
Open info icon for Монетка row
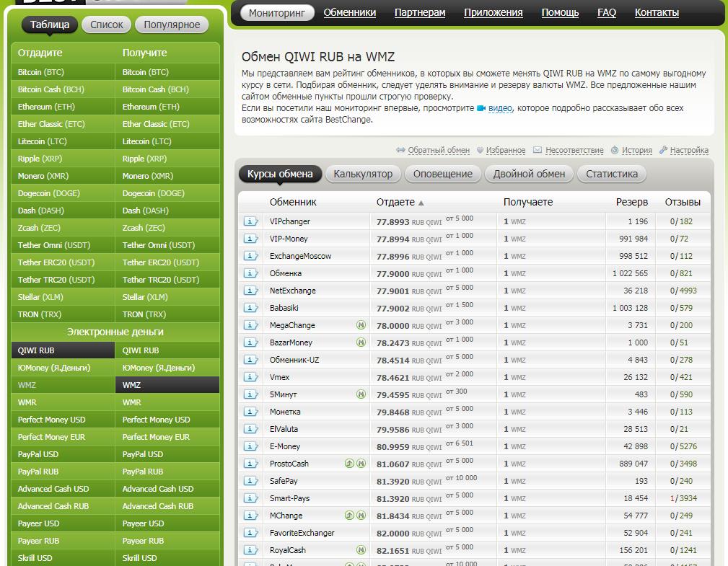click(250, 412)
